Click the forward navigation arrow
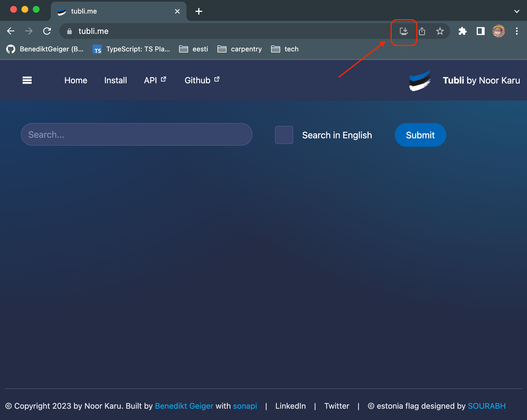Viewport: 527px width, 420px height. [x=29, y=31]
